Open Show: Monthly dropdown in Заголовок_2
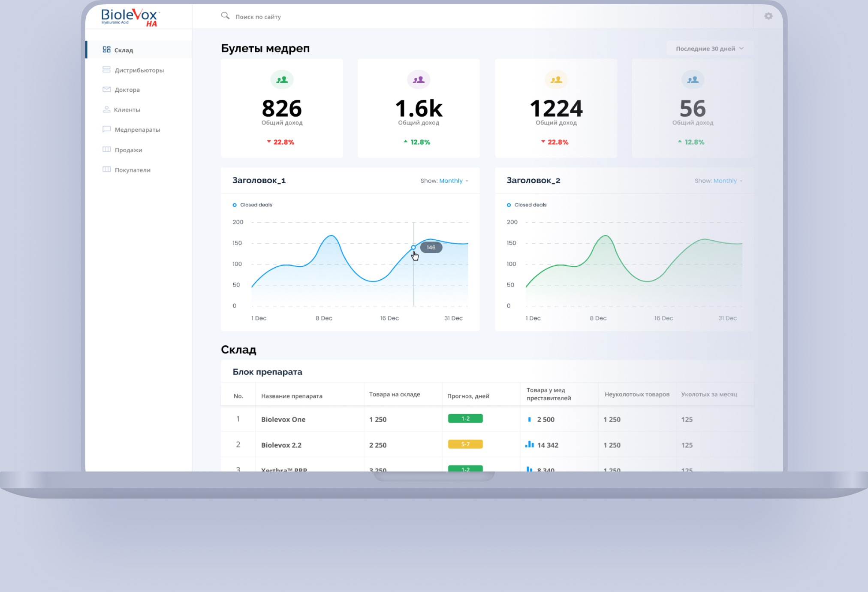 (718, 181)
